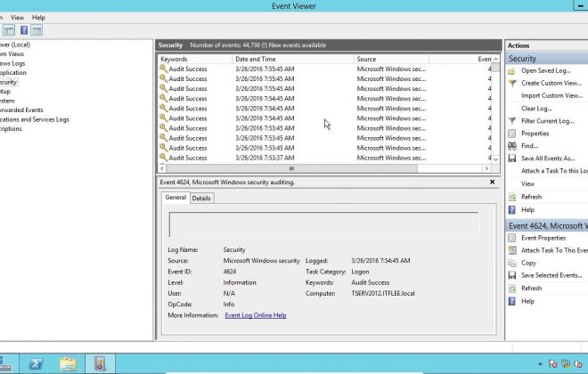Switch to the General tab

pyautogui.click(x=176, y=198)
